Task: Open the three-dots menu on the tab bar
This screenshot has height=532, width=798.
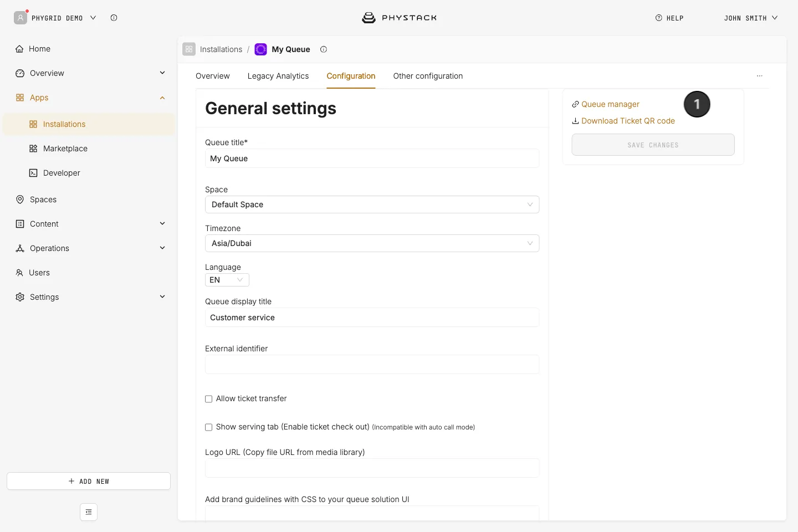Action: tap(760, 76)
